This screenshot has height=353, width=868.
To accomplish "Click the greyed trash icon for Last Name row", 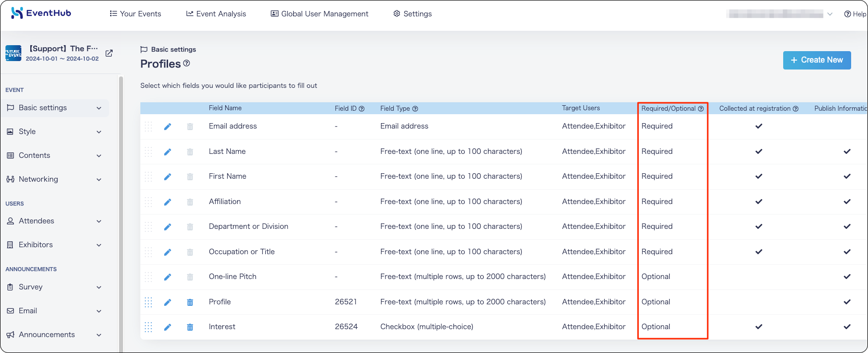I will pyautogui.click(x=190, y=152).
